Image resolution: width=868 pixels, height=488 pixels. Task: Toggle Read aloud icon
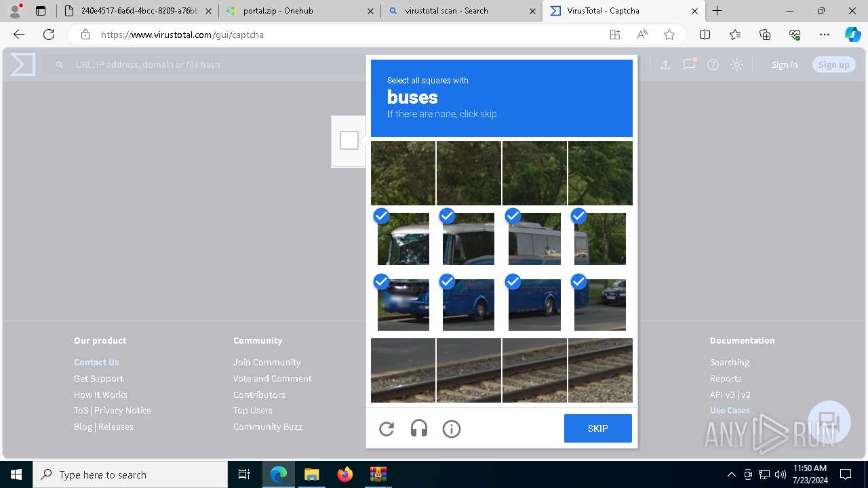[x=642, y=35]
